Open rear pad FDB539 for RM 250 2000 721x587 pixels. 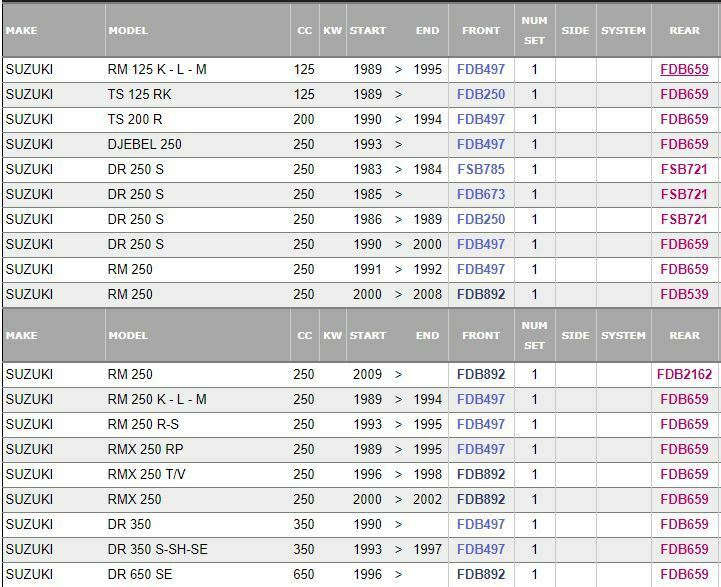(684, 294)
